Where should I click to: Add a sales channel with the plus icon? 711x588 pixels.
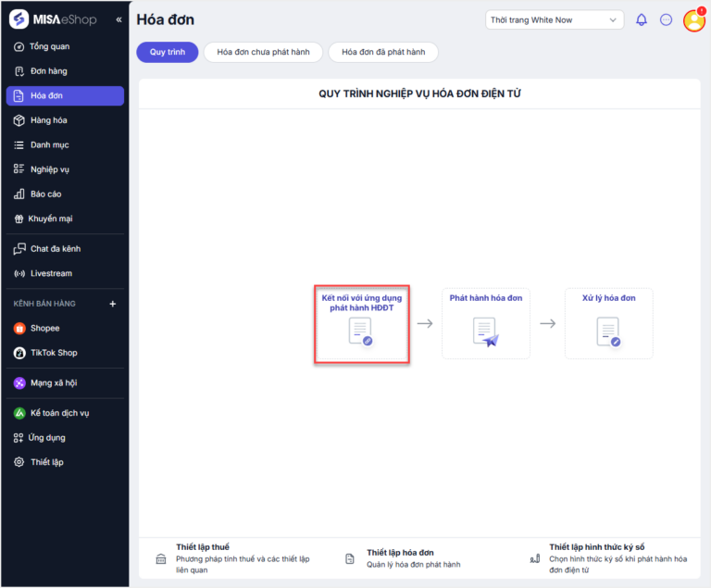click(x=112, y=304)
